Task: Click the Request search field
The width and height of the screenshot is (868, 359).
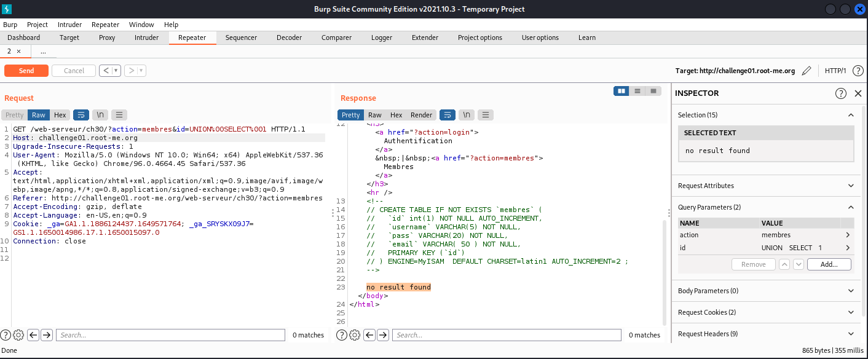Action: click(x=170, y=335)
